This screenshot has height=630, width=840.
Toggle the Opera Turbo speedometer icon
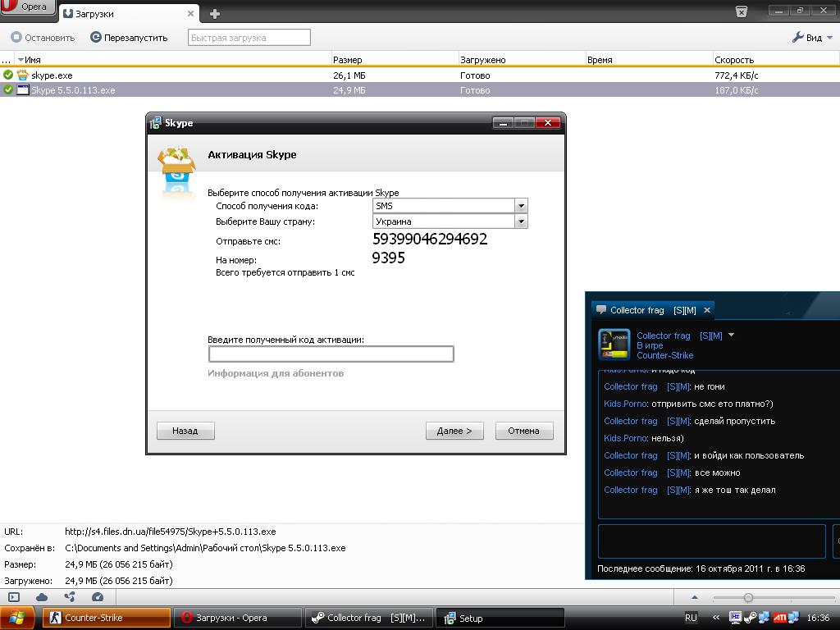98,597
